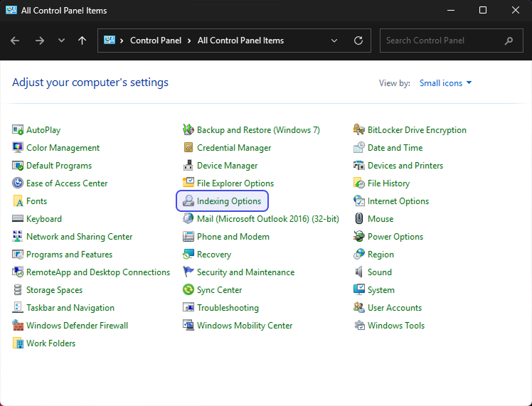Click the BitLocker Drive Encryption icon
The image size is (532, 406).
[x=359, y=130]
